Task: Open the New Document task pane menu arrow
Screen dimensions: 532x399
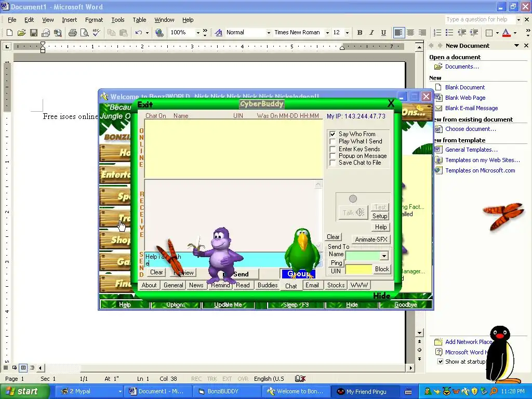Action: click(x=517, y=46)
